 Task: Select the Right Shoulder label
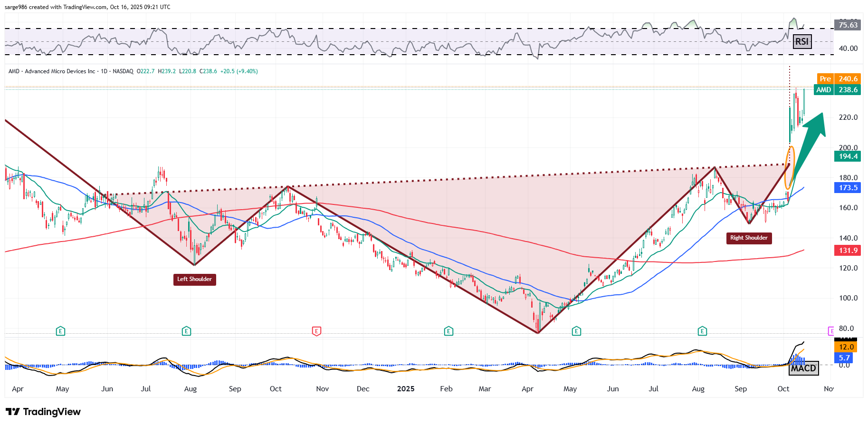click(x=749, y=238)
